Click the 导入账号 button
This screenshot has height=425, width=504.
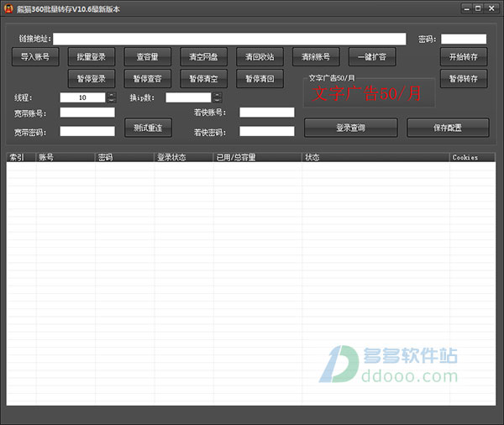35,57
